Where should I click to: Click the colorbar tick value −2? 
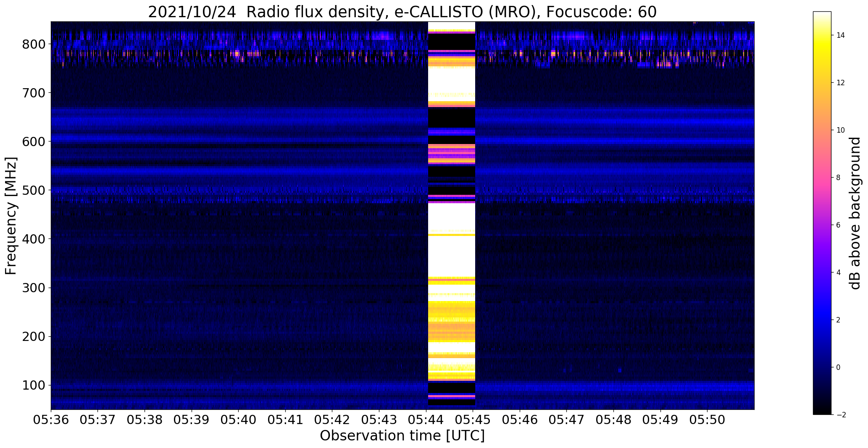(841, 415)
